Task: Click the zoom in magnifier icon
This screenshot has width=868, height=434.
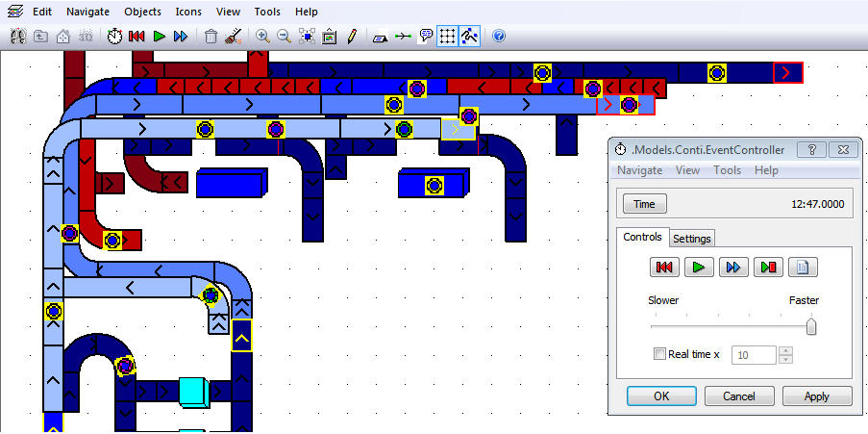Action: 262,37
